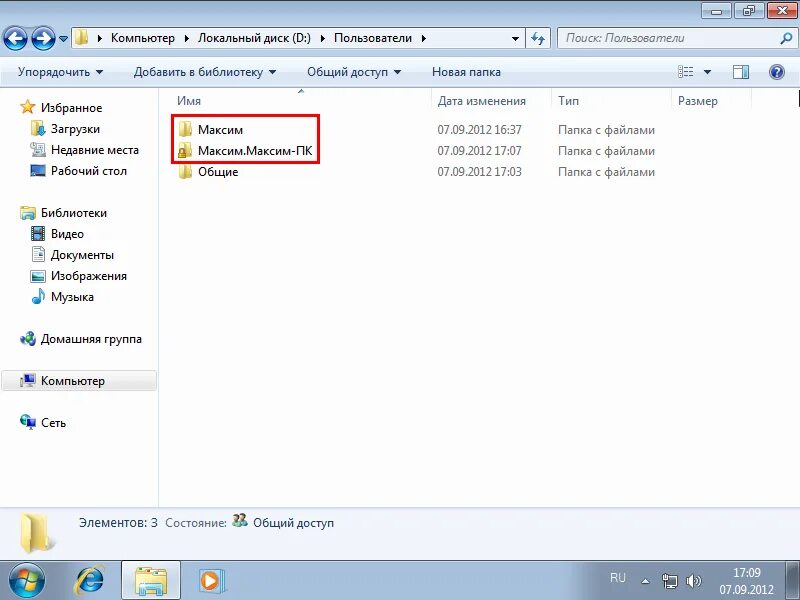The width and height of the screenshot is (800, 600).
Task: Open the Общий доступ toolbar menu
Action: pos(354,72)
